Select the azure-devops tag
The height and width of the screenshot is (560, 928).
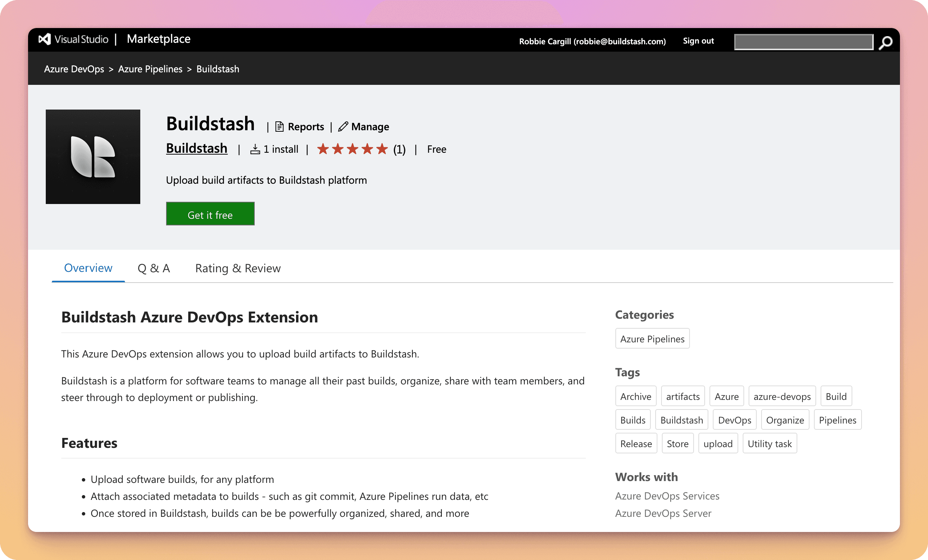(782, 396)
